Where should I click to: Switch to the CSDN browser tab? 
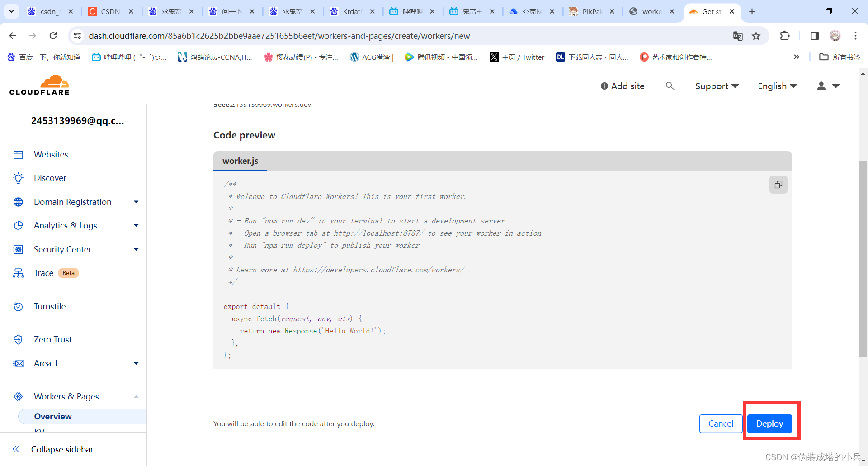coord(111,11)
